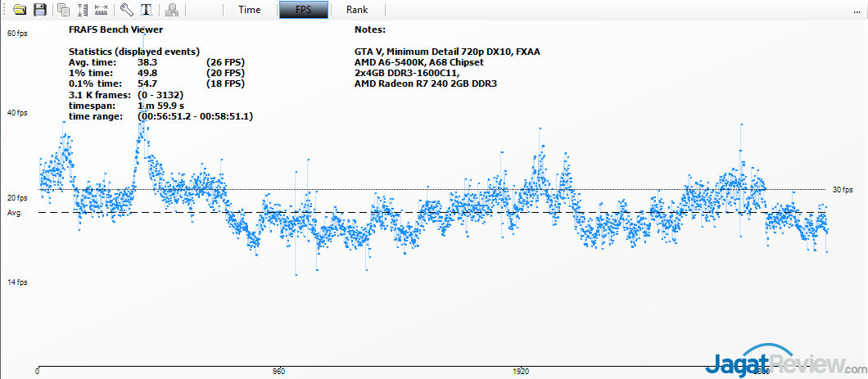Click the Notes heading on the chart
Image resolution: width=868 pixels, height=379 pixels.
pyautogui.click(x=371, y=29)
